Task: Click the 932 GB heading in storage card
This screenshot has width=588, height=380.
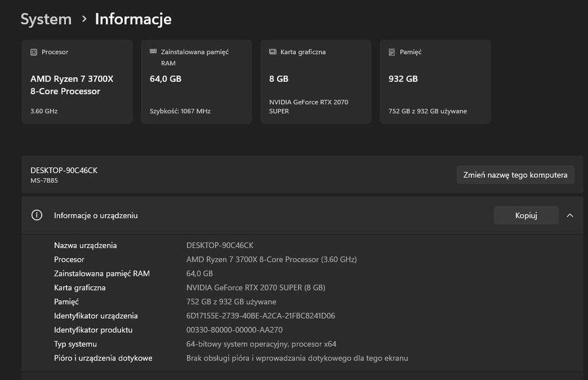Action: [403, 79]
